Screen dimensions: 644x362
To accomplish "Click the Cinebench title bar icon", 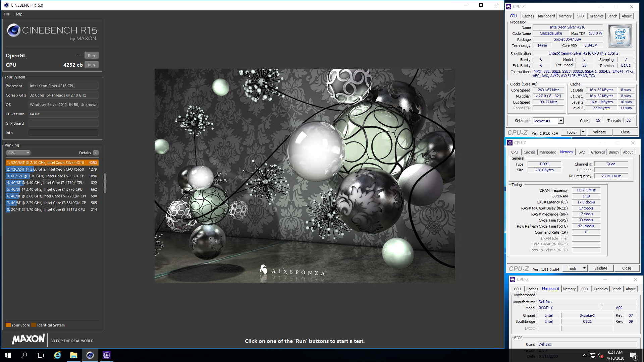I will click(x=6, y=5).
